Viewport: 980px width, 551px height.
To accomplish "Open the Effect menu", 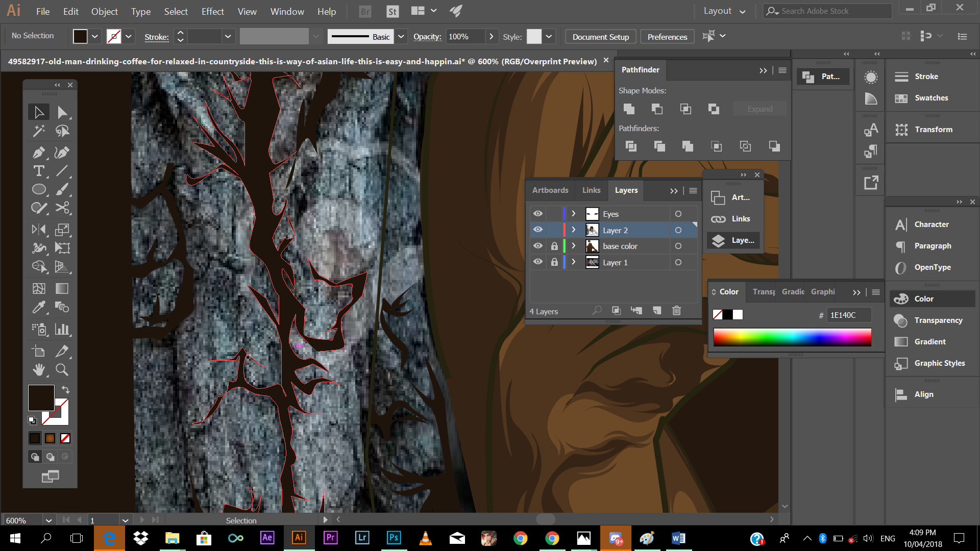I will [x=213, y=11].
